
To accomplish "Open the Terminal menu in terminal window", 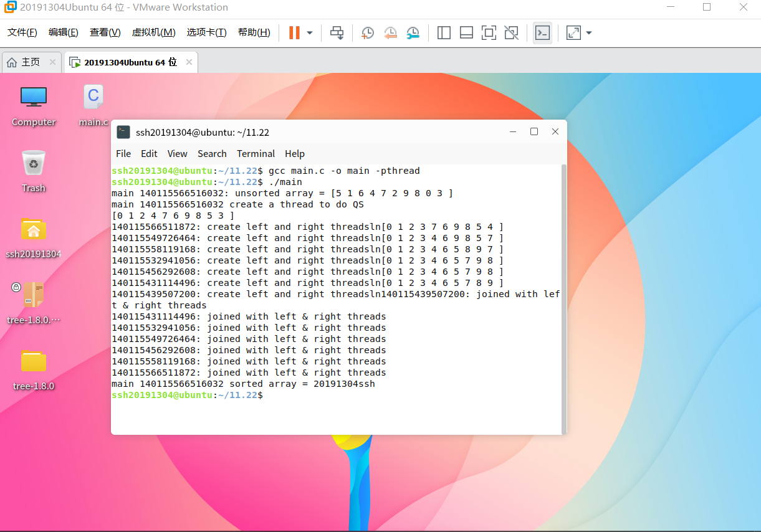I will click(x=256, y=154).
